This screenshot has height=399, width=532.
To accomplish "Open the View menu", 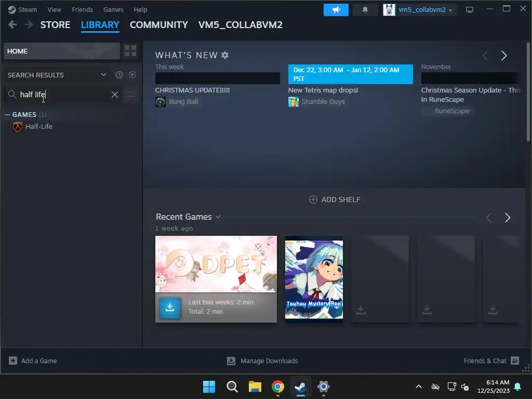I will pos(54,9).
